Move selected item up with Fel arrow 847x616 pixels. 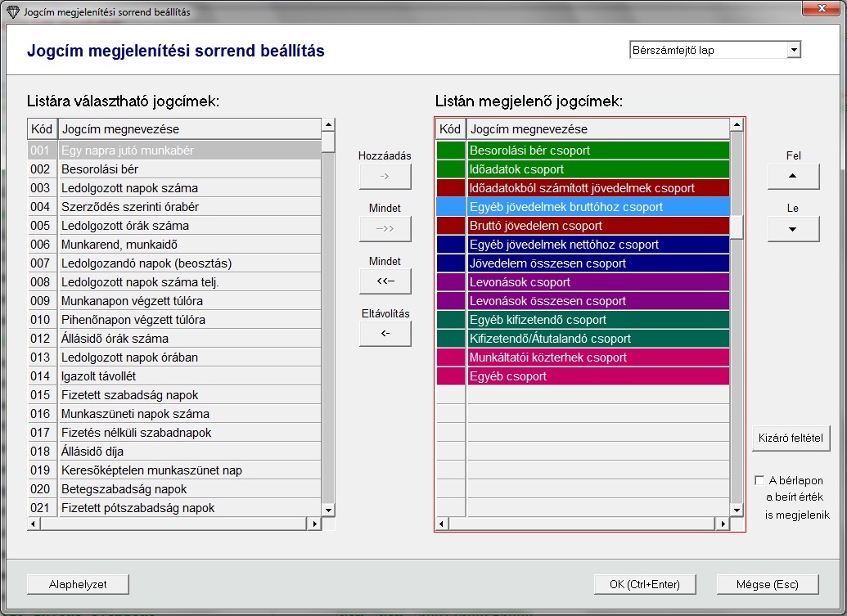(793, 176)
